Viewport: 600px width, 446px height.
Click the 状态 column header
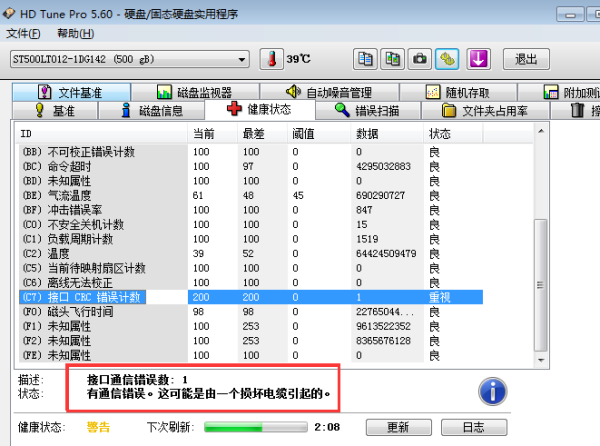click(453, 134)
